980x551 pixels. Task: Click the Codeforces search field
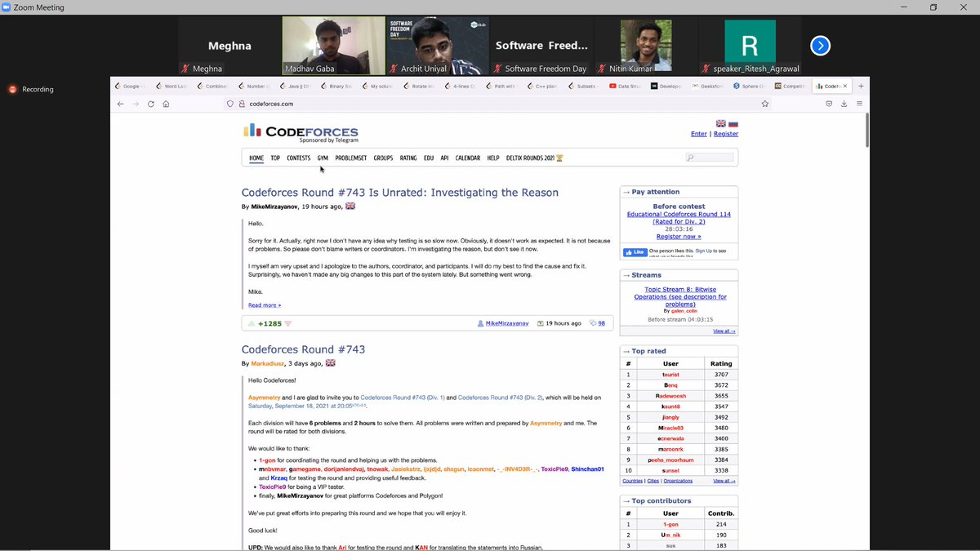tap(709, 158)
